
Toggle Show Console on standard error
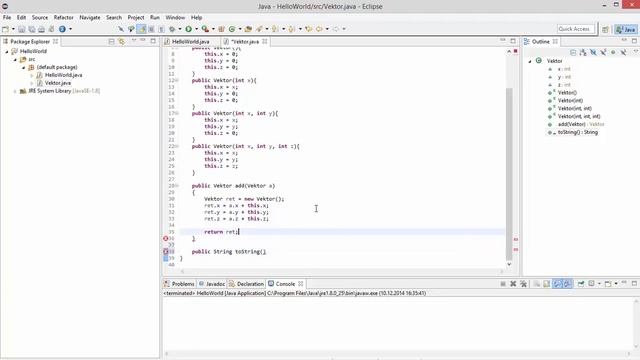tap(567, 284)
